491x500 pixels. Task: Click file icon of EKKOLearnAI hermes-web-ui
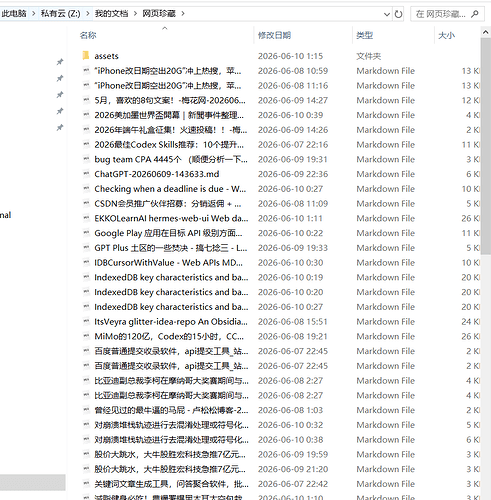click(86, 218)
